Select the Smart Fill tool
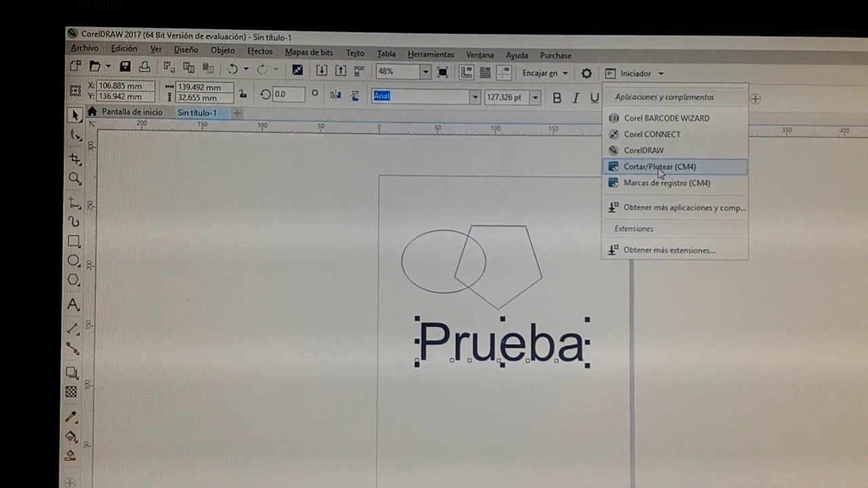868x488 pixels. click(x=71, y=455)
